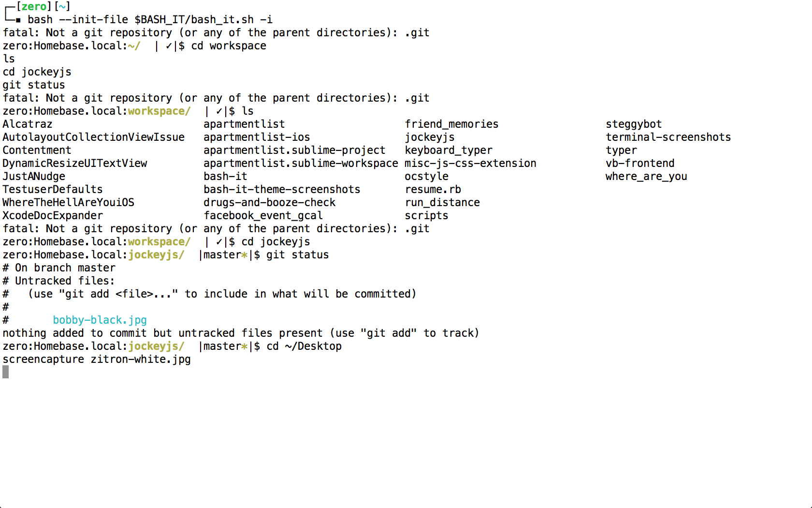Click facebook_event_gcal in the listing
812x508 pixels.
pyautogui.click(x=263, y=215)
